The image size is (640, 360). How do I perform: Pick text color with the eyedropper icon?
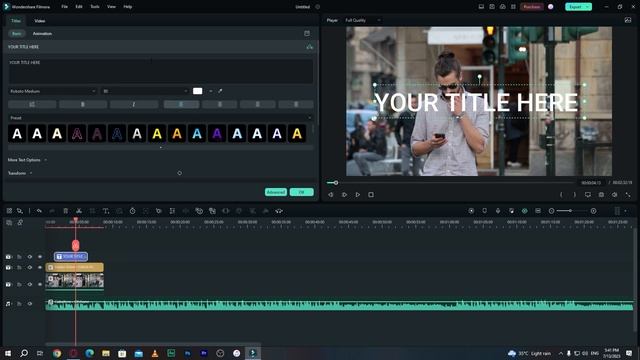220,91
